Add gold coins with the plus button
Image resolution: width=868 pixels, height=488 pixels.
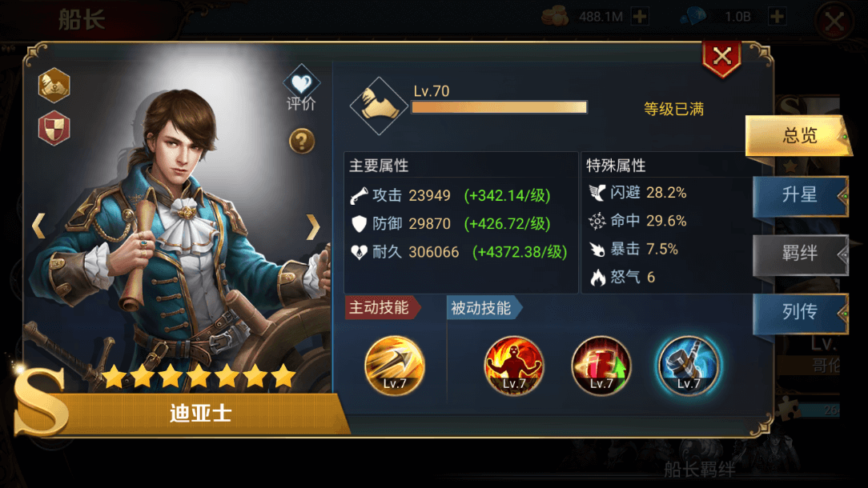click(640, 17)
